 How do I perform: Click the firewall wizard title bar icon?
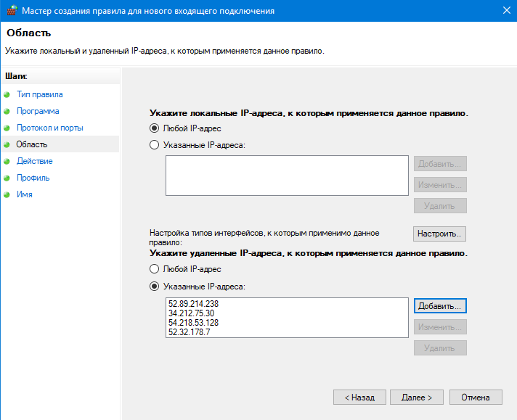click(12, 11)
